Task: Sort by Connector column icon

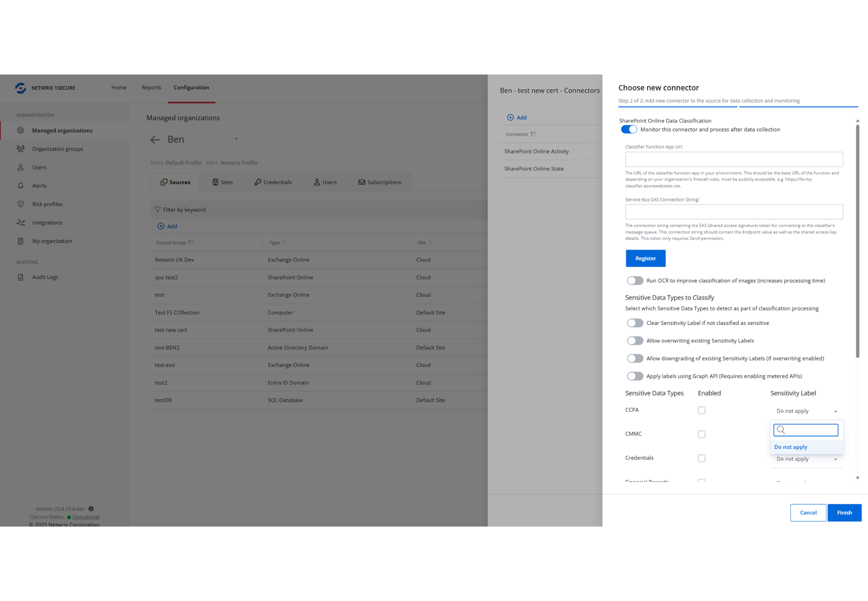Action: (533, 134)
